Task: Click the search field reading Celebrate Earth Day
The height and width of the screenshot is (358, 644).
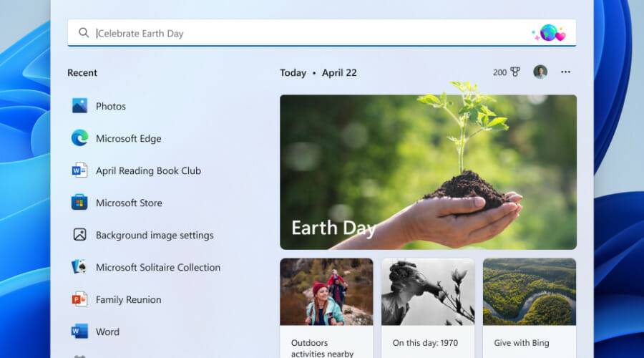Action: (x=308, y=33)
